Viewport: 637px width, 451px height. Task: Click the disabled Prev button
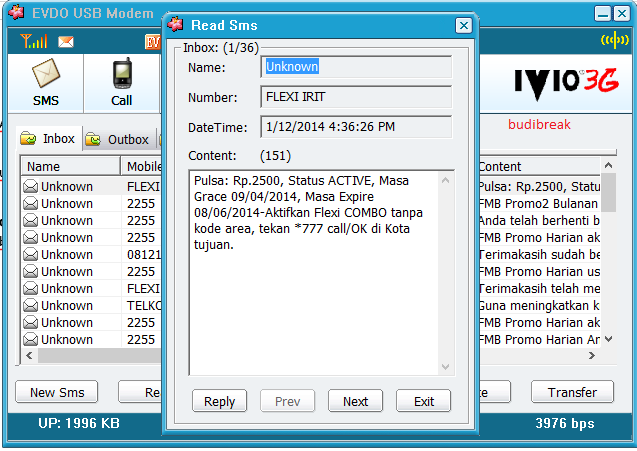pos(288,401)
